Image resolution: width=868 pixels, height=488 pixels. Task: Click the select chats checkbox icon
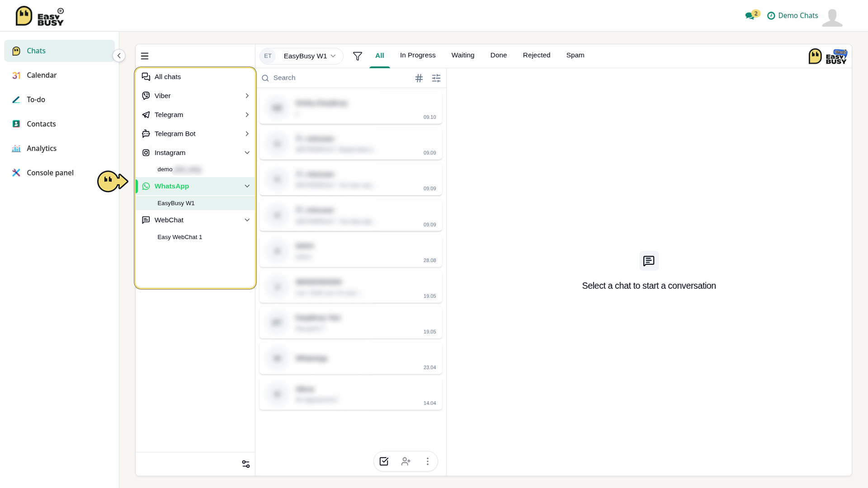coord(384,461)
